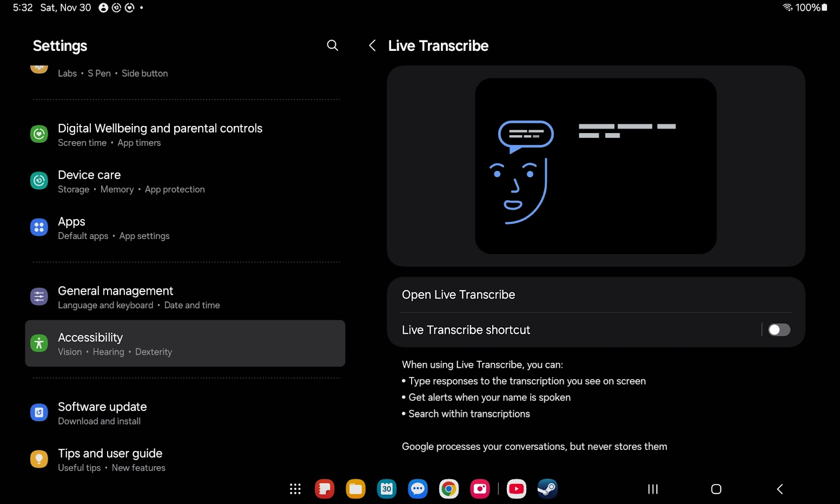Open the Settings search icon
Image resolution: width=840 pixels, height=504 pixels.
(x=333, y=45)
